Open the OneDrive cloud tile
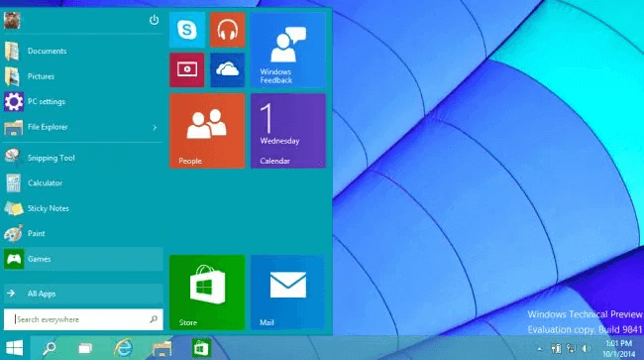Screen dimensions: 644x360 click(228, 69)
